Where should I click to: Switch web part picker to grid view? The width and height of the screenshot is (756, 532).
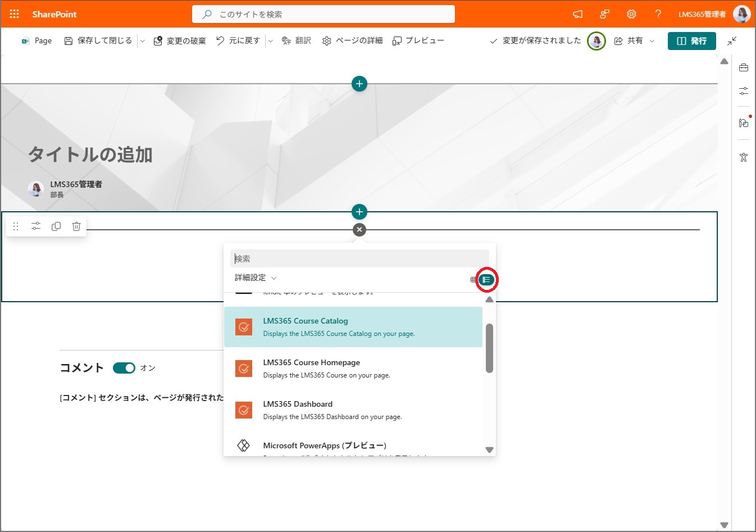click(x=473, y=280)
